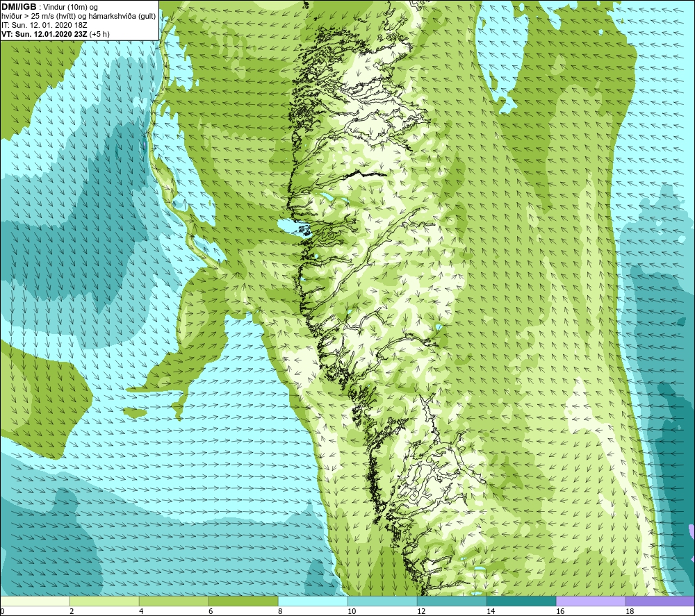Click the thick black line on the land
This screenshot has height=616, width=695.
(x=366, y=174)
